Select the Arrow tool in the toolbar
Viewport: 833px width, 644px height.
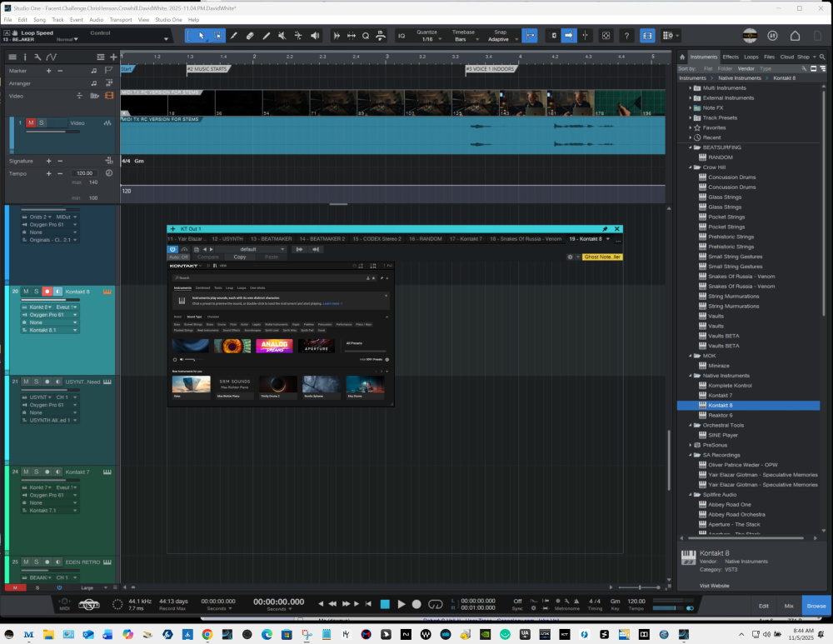click(x=200, y=36)
